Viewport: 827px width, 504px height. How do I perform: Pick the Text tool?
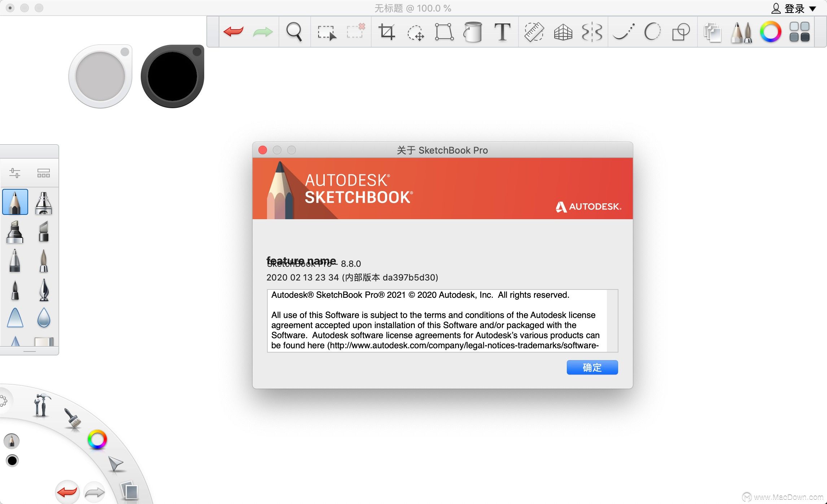pos(502,32)
